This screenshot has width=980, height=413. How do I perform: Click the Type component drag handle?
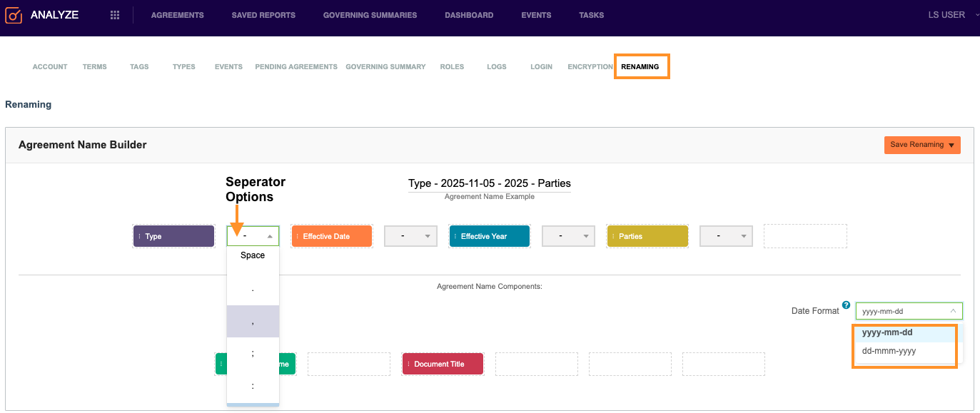pyautogui.click(x=139, y=237)
